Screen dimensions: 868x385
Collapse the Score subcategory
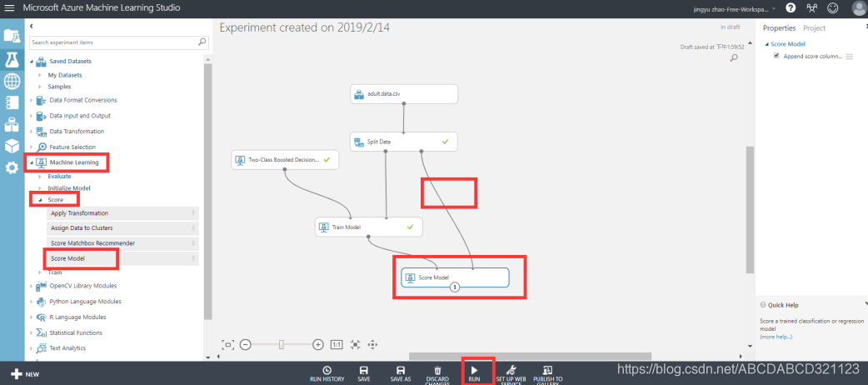point(40,199)
